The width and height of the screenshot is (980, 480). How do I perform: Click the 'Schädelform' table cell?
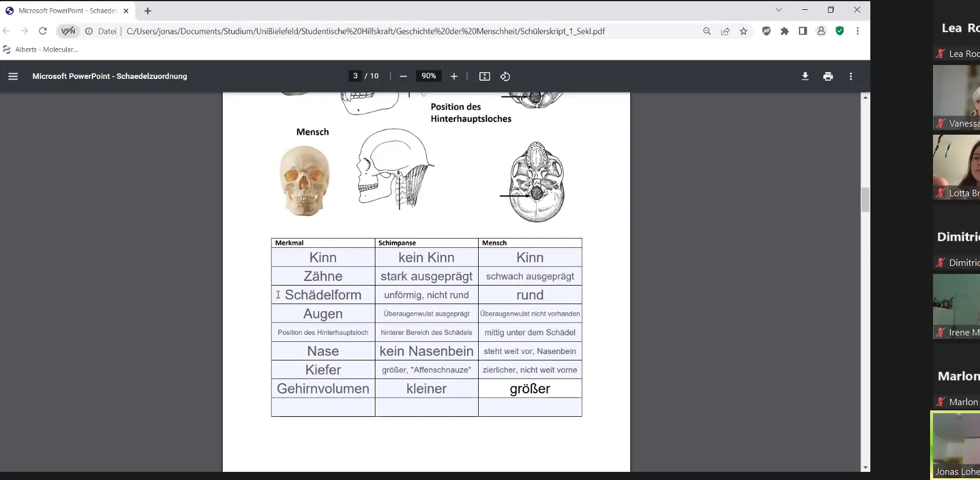point(323,295)
